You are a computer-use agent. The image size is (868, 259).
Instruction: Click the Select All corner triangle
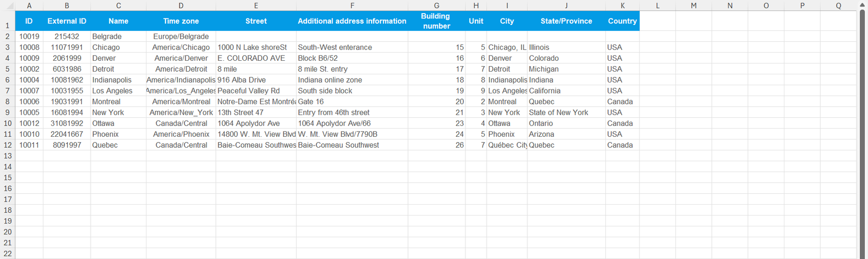[x=9, y=6]
